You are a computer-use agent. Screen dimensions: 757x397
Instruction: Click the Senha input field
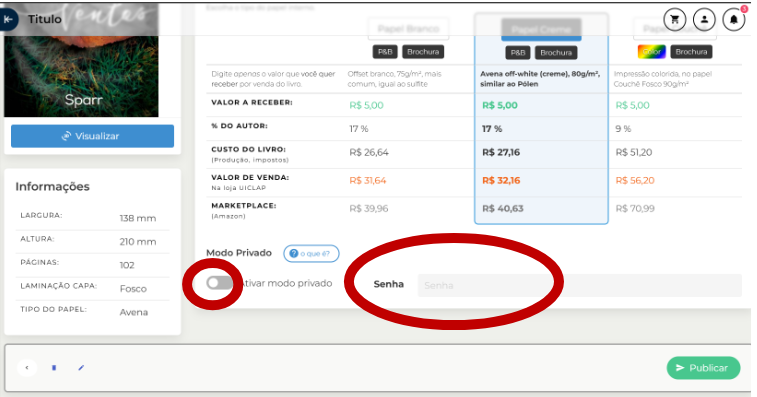click(579, 285)
